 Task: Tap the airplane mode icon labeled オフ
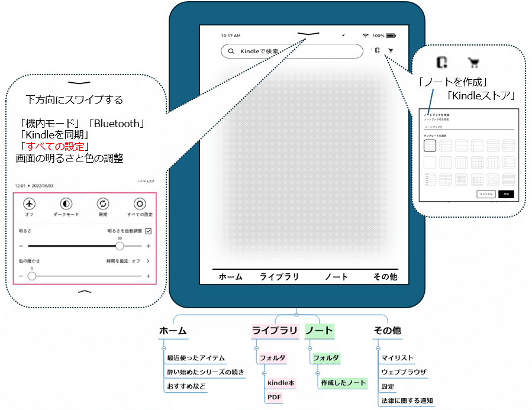pyautogui.click(x=30, y=204)
